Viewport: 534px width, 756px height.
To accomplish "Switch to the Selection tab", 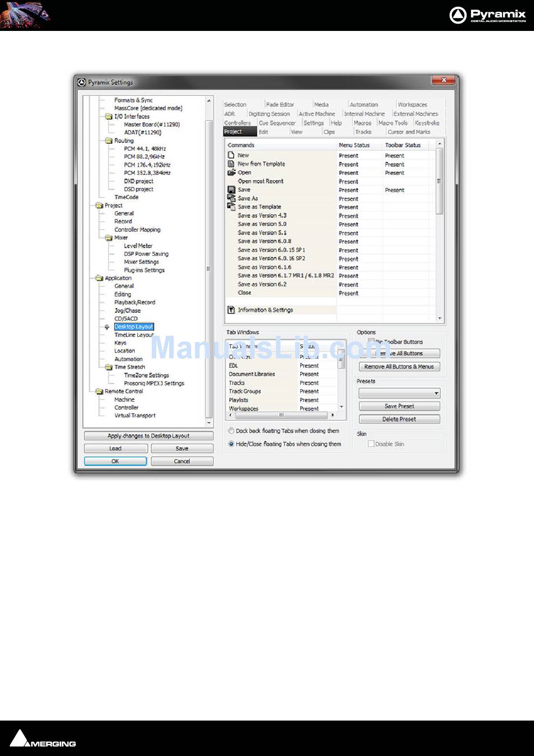I will tap(235, 105).
